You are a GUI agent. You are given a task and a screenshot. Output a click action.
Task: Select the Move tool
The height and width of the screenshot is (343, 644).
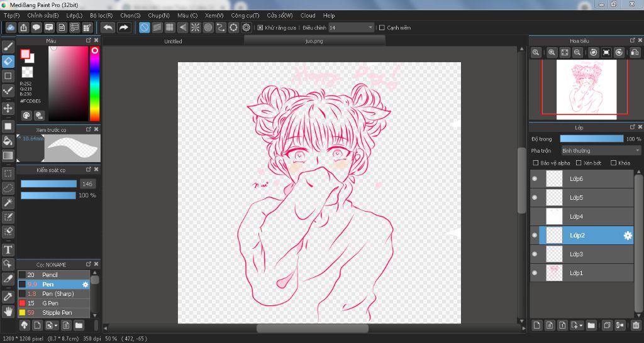(x=8, y=108)
